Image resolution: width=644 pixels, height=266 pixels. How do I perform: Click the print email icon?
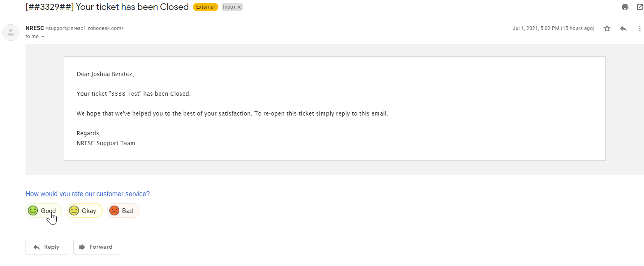point(625,7)
